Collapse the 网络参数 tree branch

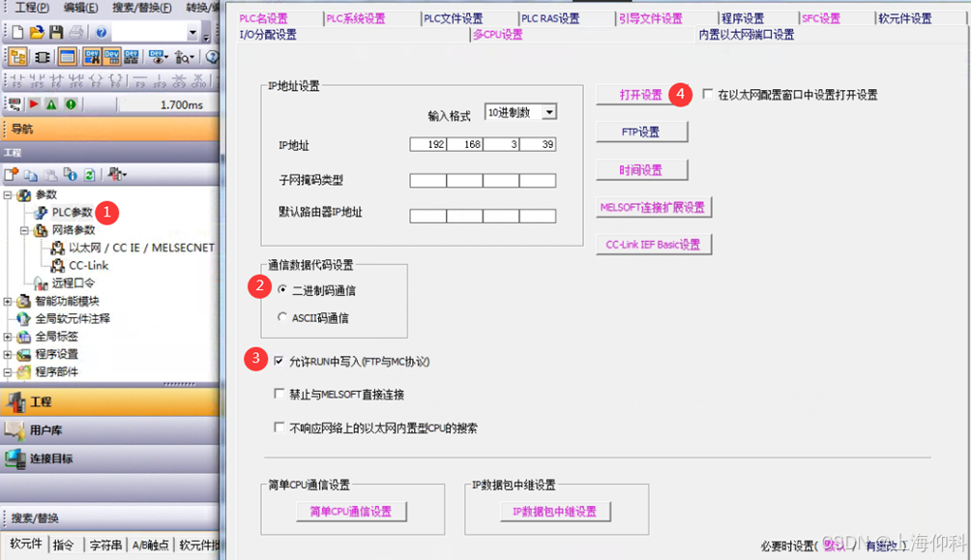pos(24,230)
